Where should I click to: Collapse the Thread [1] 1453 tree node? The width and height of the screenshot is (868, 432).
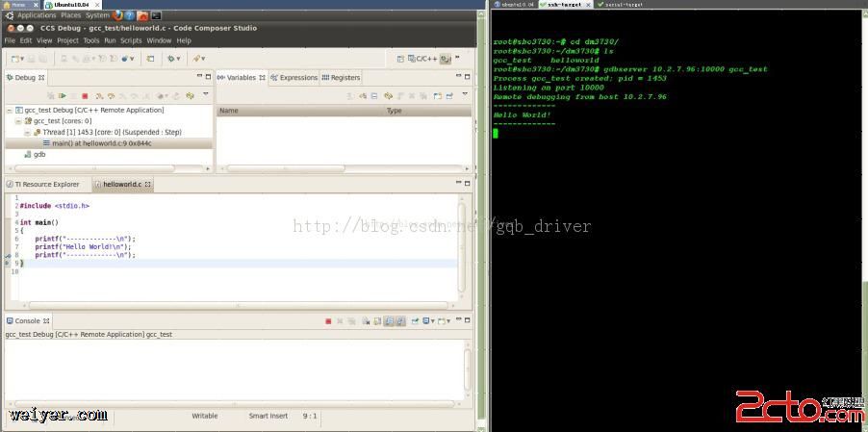click(x=27, y=132)
